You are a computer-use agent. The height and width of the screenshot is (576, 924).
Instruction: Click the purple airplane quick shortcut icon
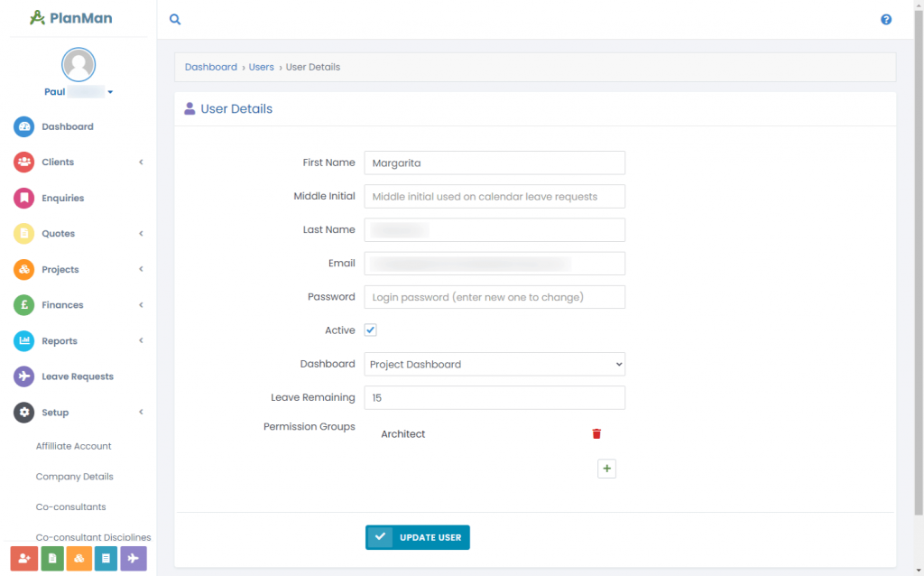(x=134, y=558)
